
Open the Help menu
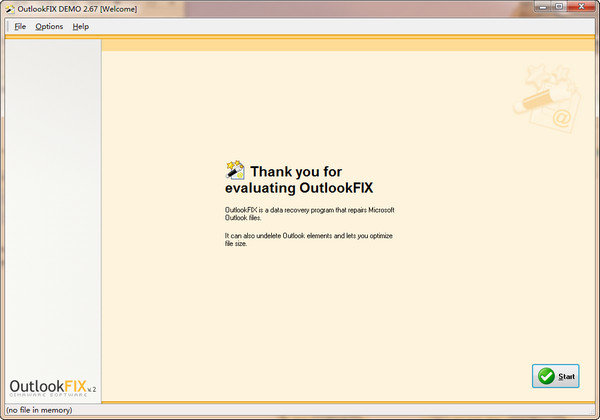point(81,26)
